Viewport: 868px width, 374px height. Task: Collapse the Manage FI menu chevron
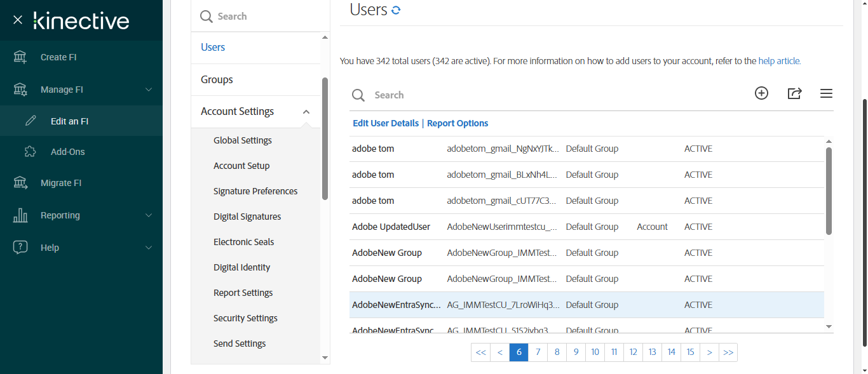149,90
